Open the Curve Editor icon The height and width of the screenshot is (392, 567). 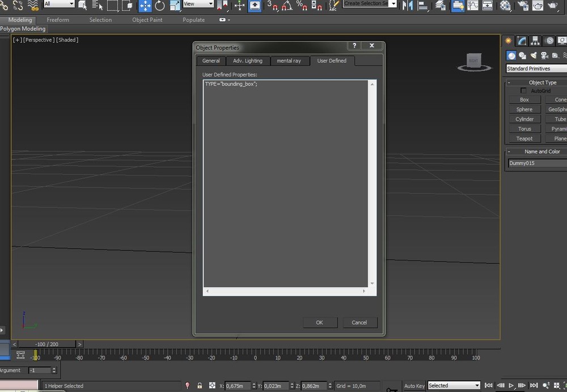pos(473,6)
